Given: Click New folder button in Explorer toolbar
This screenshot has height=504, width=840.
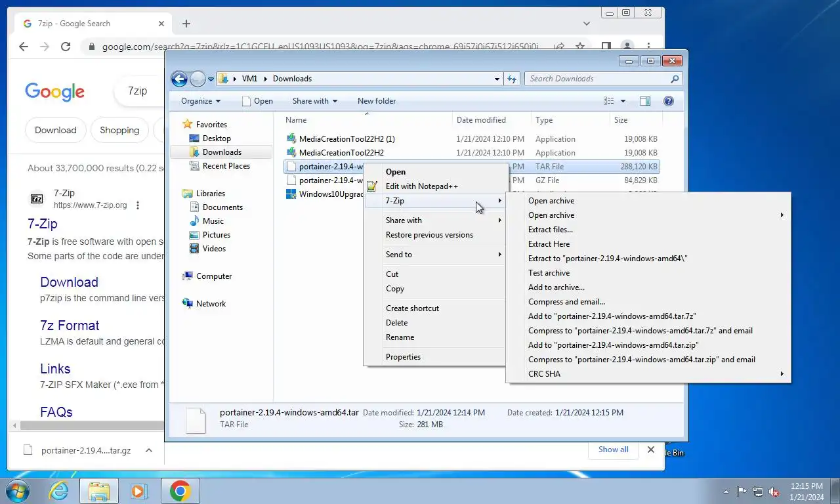Looking at the screenshot, I should coord(377,101).
